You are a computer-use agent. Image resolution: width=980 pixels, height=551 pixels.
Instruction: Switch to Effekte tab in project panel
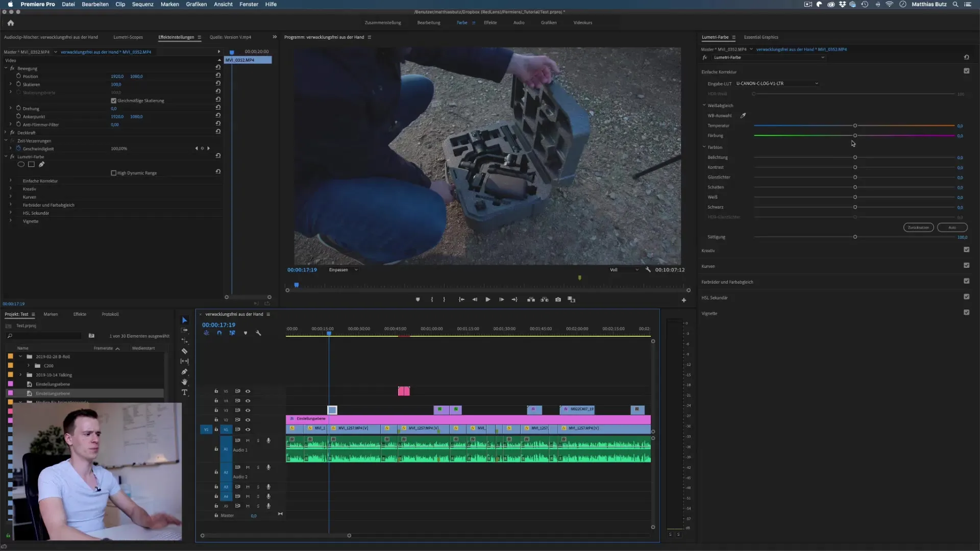[x=80, y=314]
